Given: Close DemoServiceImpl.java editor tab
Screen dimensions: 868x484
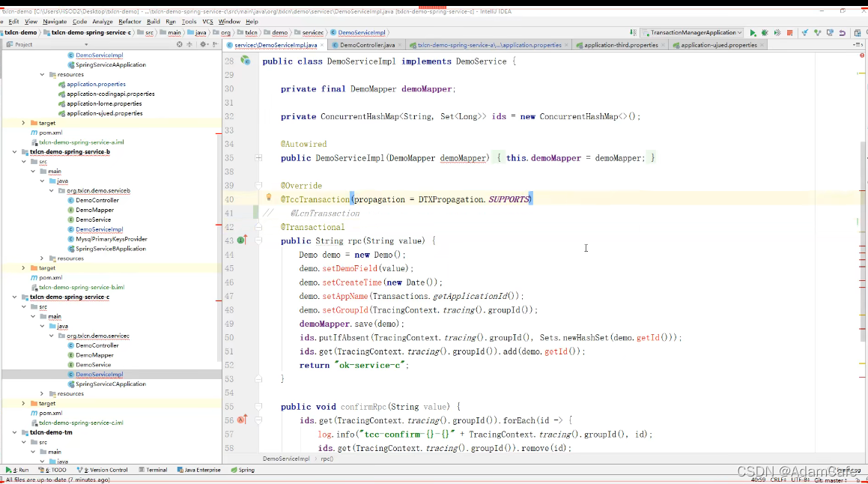Looking at the screenshot, I should [323, 46].
